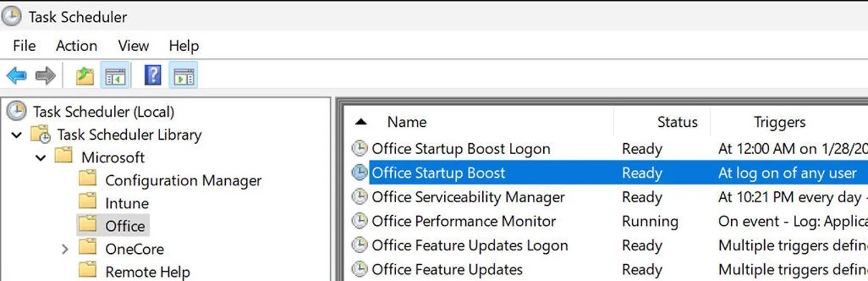The image size is (868, 281).
Task: Click the Back arrow toolbar icon
Action: (16, 75)
